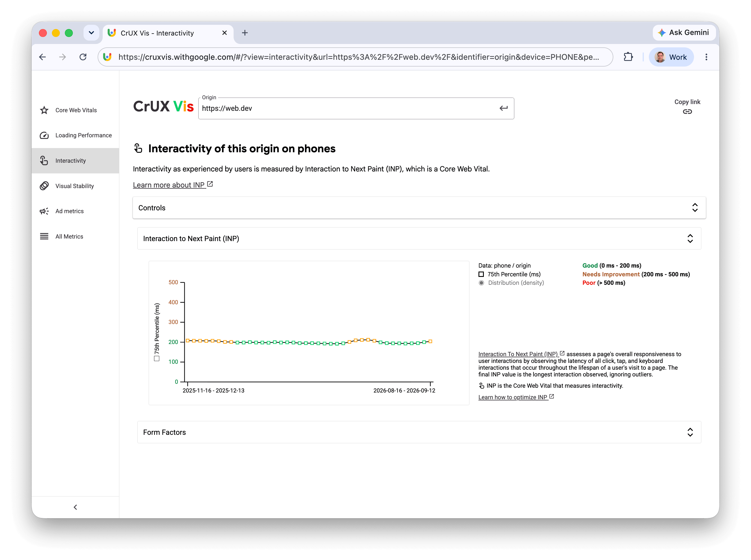Click the 2026-08-16 - 2026-09-12 axis label
The width and height of the screenshot is (751, 560).
(x=404, y=391)
